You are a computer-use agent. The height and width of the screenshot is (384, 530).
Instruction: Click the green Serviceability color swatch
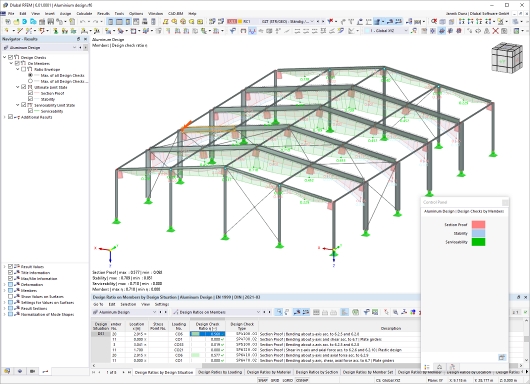pos(478,242)
